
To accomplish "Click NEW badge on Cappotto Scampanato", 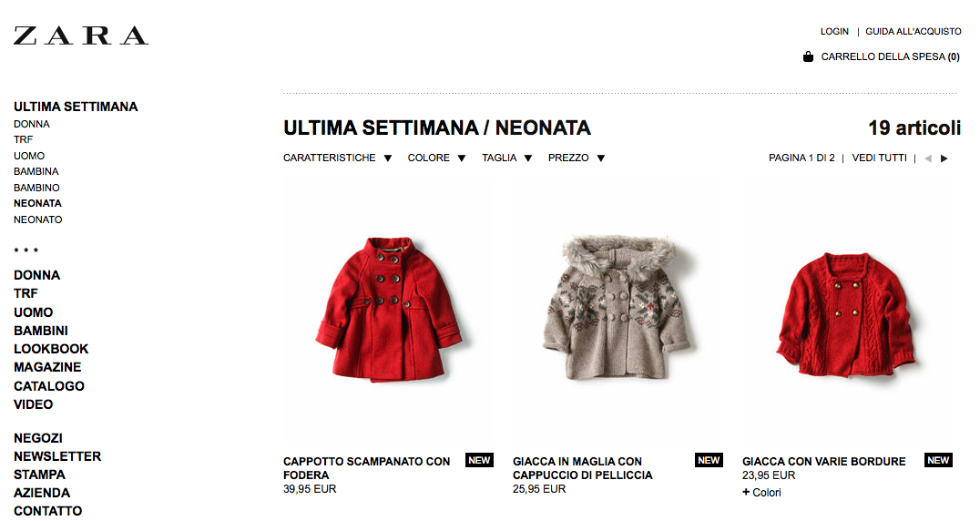I will pyautogui.click(x=479, y=460).
